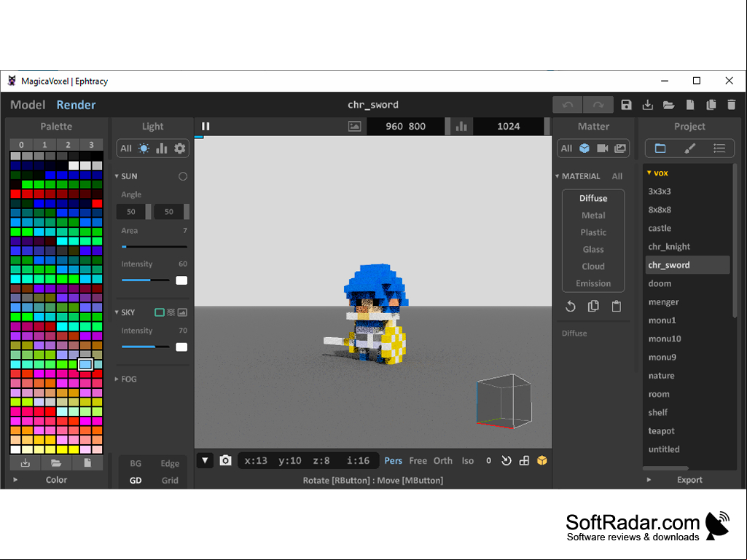
Task: Toggle the GD ground option
Action: point(136,480)
